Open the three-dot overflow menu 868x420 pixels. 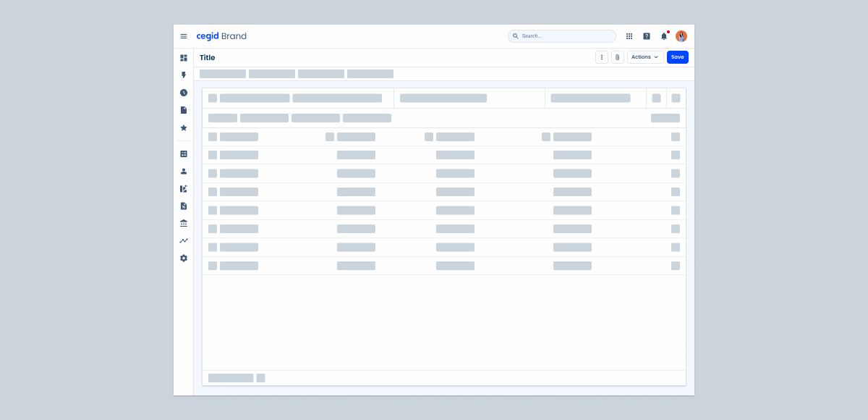point(601,56)
